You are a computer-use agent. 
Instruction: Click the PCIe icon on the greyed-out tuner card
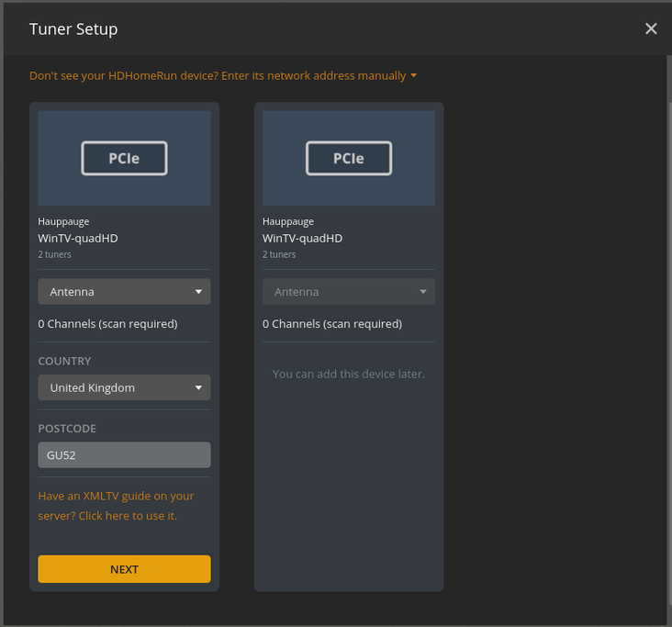tap(348, 158)
